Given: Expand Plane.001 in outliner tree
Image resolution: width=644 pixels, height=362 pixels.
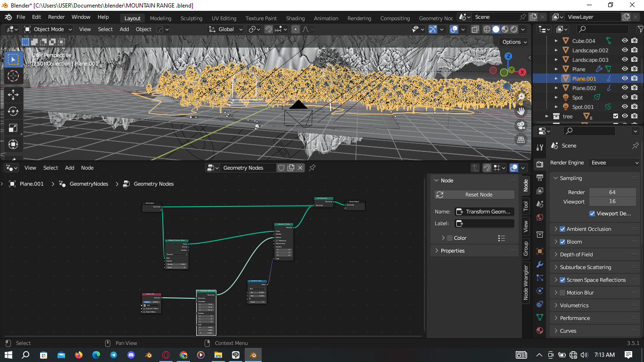Looking at the screenshot, I should point(556,79).
